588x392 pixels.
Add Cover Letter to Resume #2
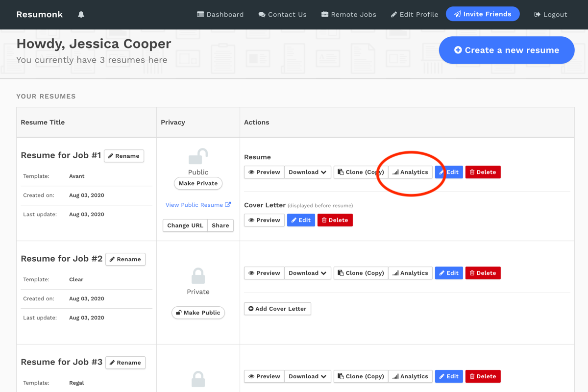click(277, 309)
